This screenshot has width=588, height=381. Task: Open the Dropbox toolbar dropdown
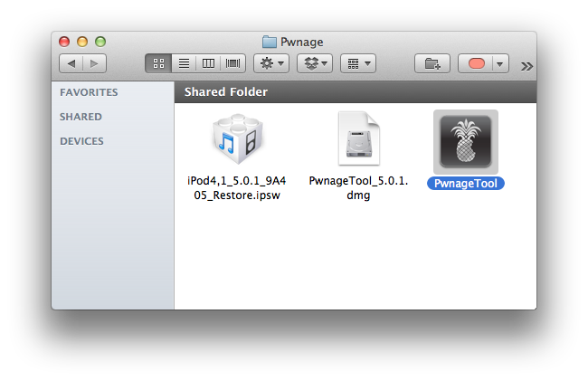coord(314,64)
